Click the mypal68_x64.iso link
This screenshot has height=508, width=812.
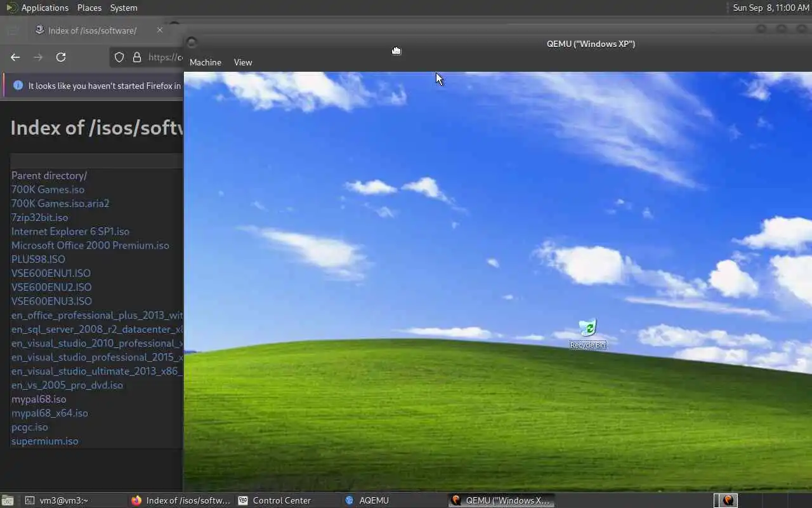(49, 413)
